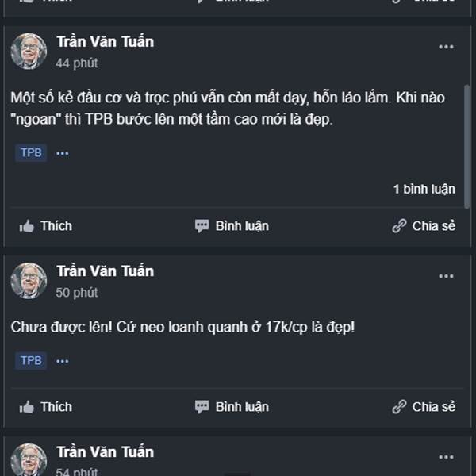The height and width of the screenshot is (476, 476).
Task: Expand more tags beside TPB in second post
Action: click(x=63, y=361)
